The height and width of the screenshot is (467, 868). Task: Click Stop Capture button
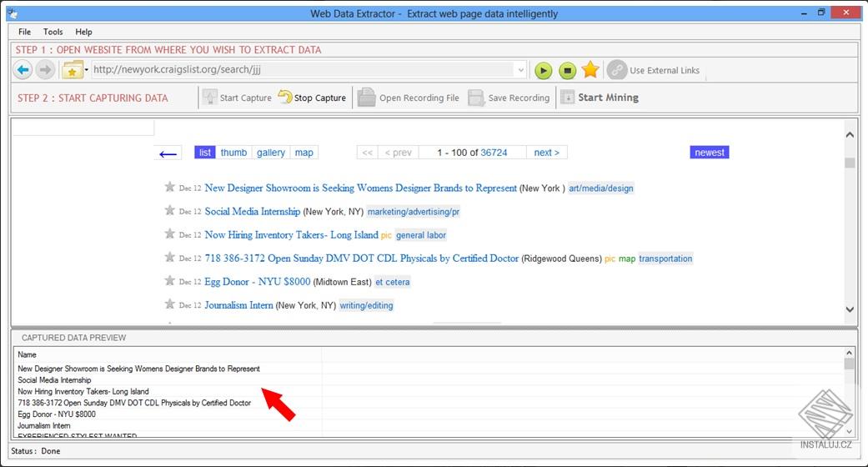pyautogui.click(x=312, y=98)
